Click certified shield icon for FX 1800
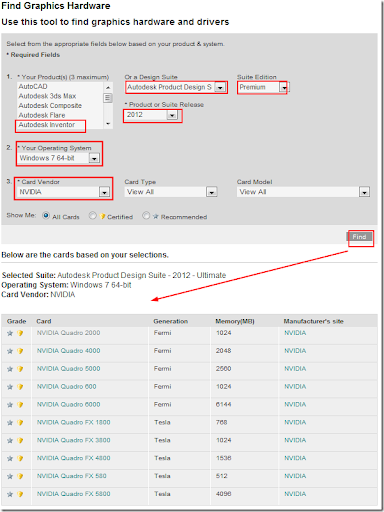Image resolution: width=384 pixels, height=512 pixels. (20, 423)
